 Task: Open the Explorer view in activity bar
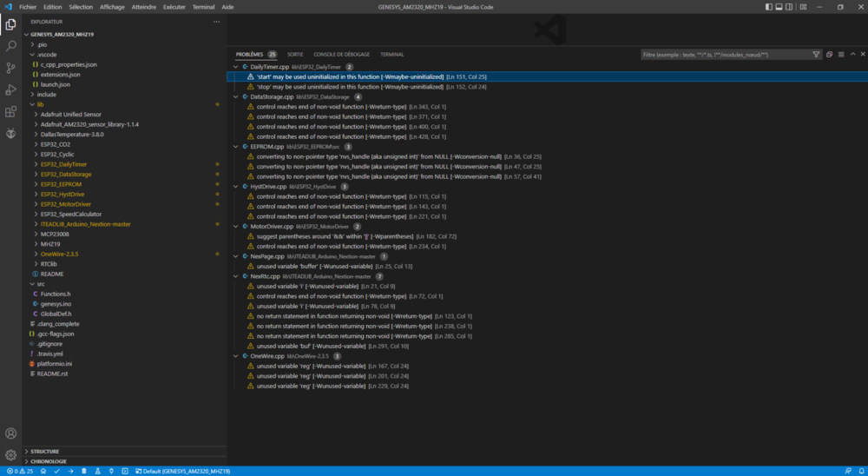click(10, 23)
